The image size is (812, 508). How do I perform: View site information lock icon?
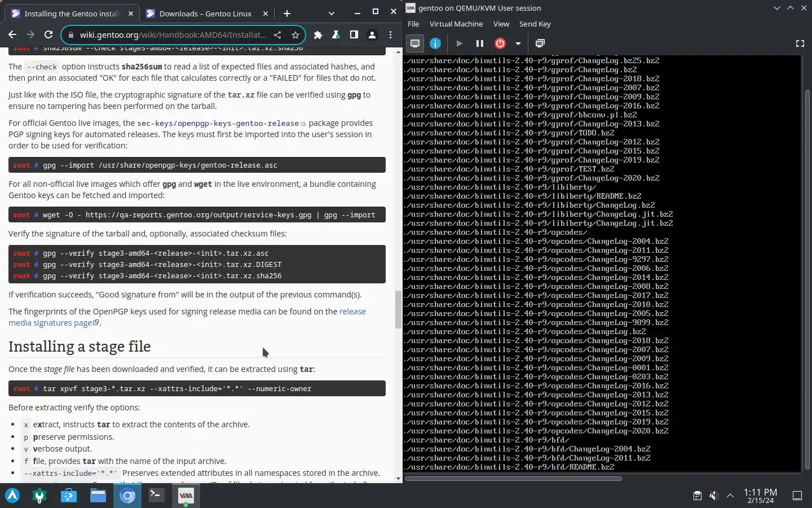[71, 35]
